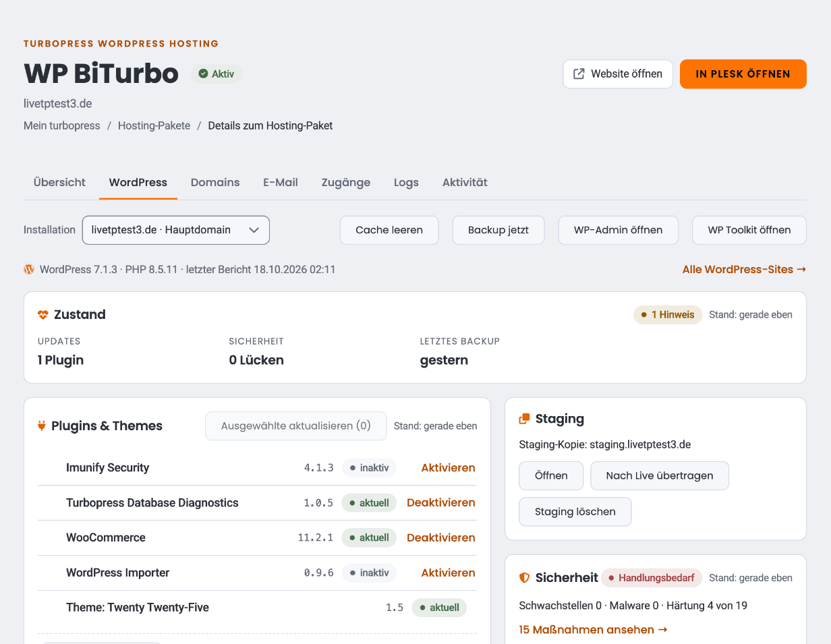Click Mein turbopress breadcrumb link

62,125
